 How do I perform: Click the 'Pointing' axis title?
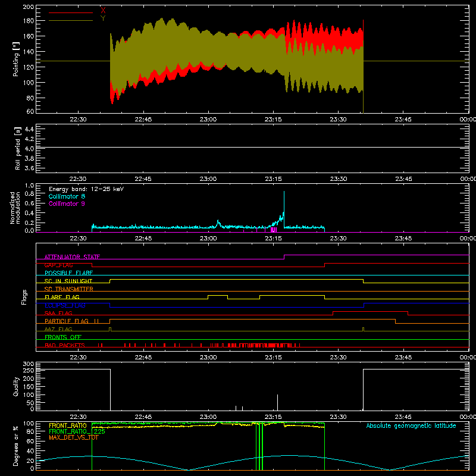pyautogui.click(x=16, y=59)
